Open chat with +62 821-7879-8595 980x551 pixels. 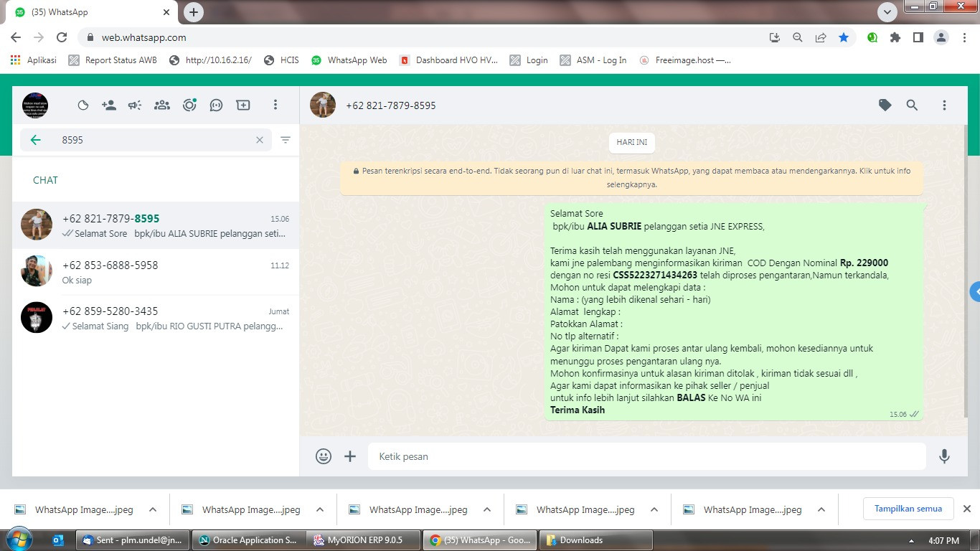[x=156, y=225]
